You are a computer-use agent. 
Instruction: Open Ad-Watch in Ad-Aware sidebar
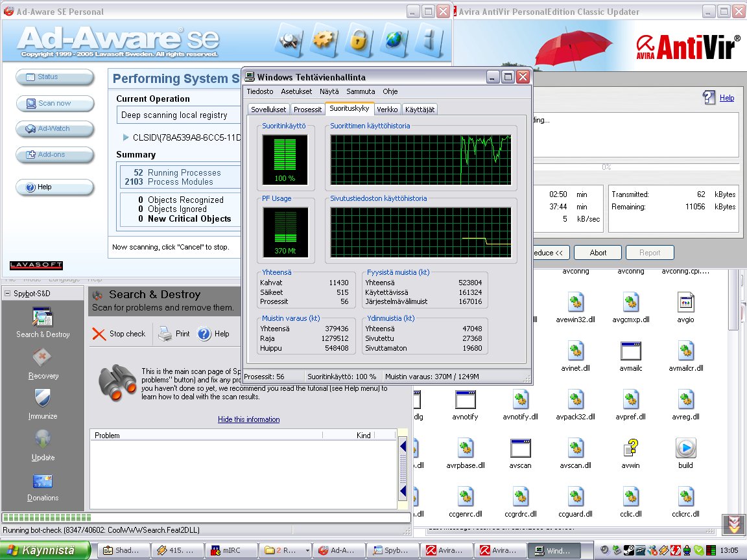(54, 128)
